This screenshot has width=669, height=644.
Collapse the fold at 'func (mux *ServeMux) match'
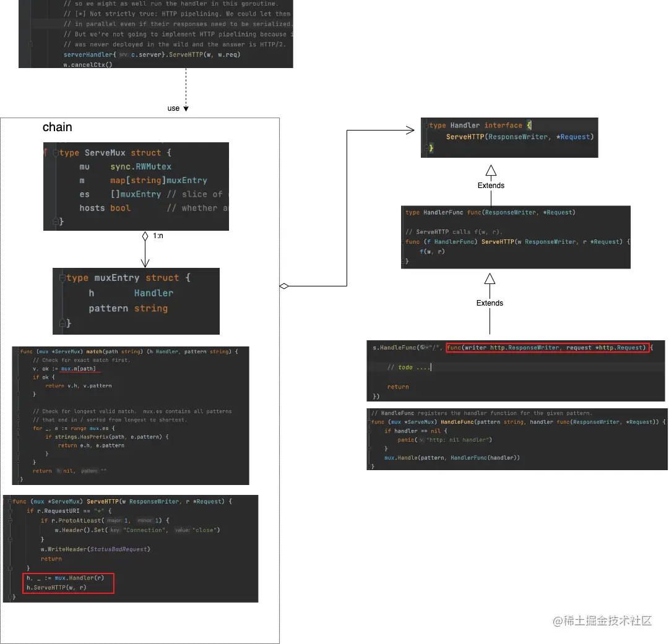(x=18, y=351)
